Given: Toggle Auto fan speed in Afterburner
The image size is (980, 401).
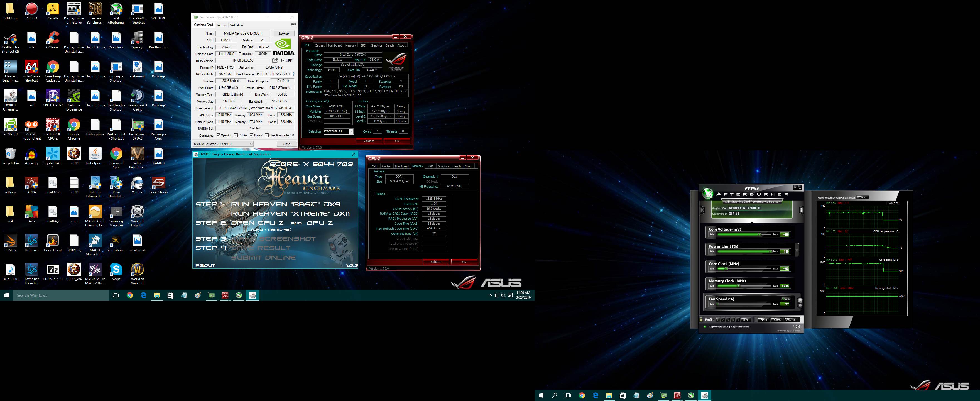Looking at the screenshot, I should click(x=786, y=299).
